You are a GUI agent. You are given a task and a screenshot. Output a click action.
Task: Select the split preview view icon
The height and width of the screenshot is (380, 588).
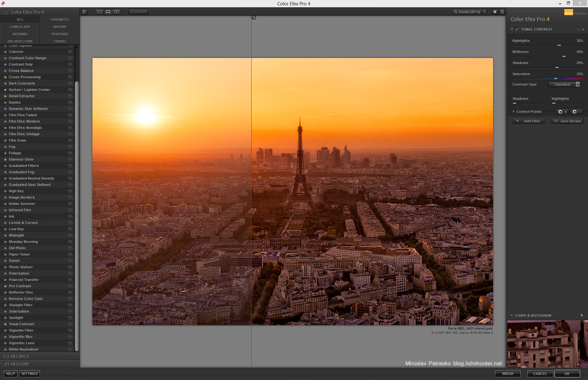coord(108,12)
